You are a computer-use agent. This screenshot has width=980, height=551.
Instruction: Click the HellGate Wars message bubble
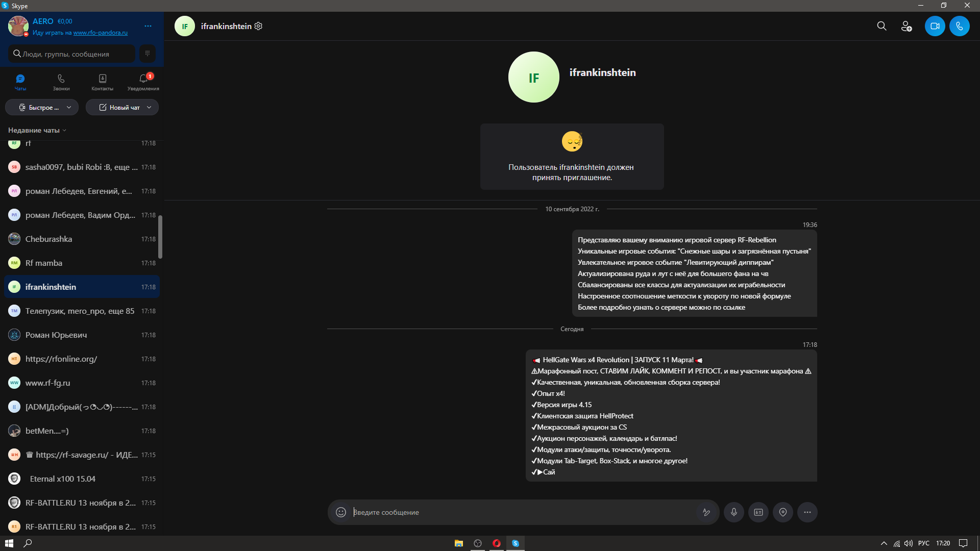pos(671,416)
